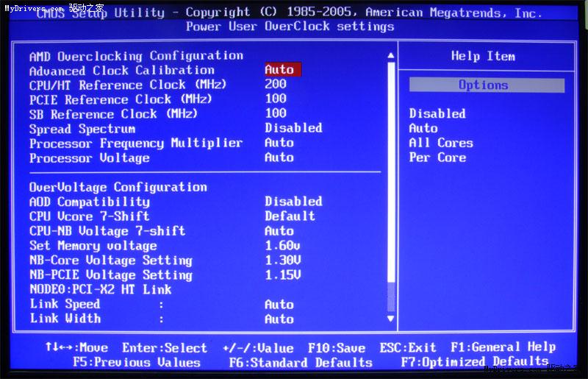This screenshot has height=379, width=588.
Task: Select NB-Core Voltage Setting label
Action: [111, 261]
